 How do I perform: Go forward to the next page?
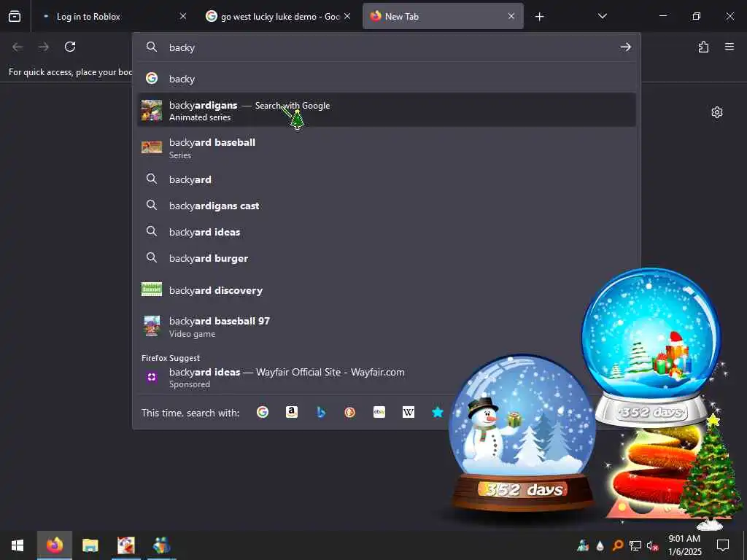[43, 47]
